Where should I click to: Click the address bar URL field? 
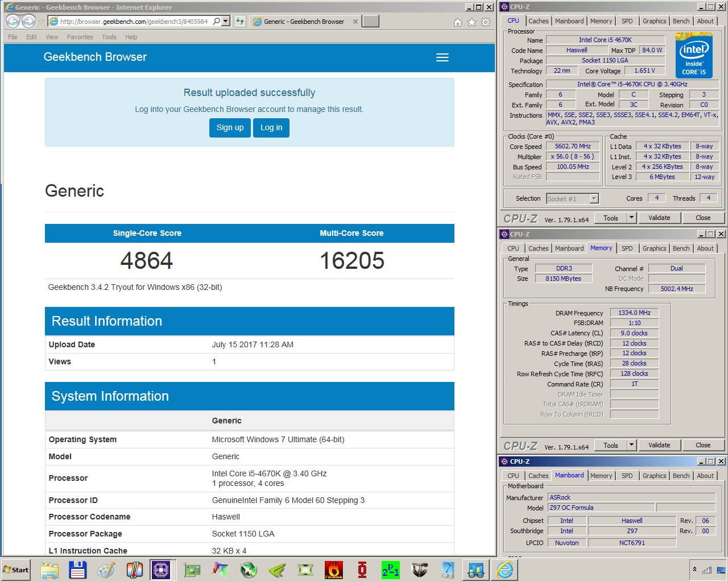tap(134, 22)
